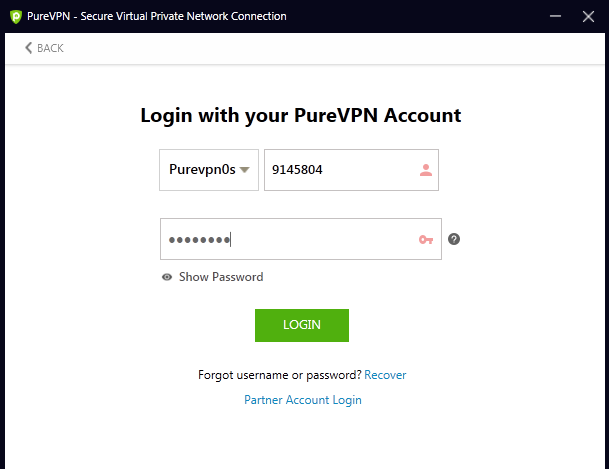This screenshot has width=609, height=469.
Task: Click the 'Login with your PureVPN Account' heading
Action: pyautogui.click(x=301, y=115)
